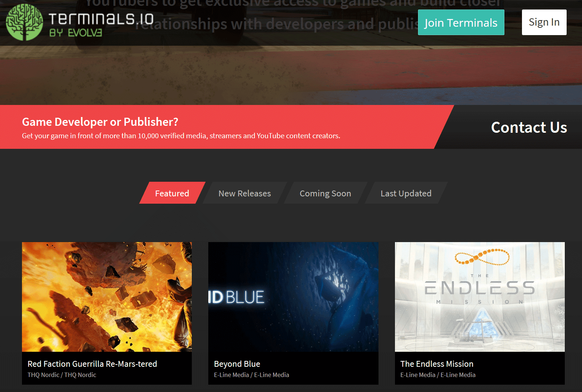Screen dimensions: 582x392
Task: Click the Game Developer or Publisher? heading
Action: click(x=100, y=122)
